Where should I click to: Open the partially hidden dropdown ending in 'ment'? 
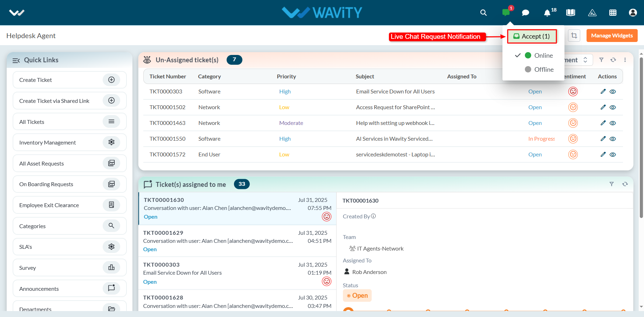(578, 60)
